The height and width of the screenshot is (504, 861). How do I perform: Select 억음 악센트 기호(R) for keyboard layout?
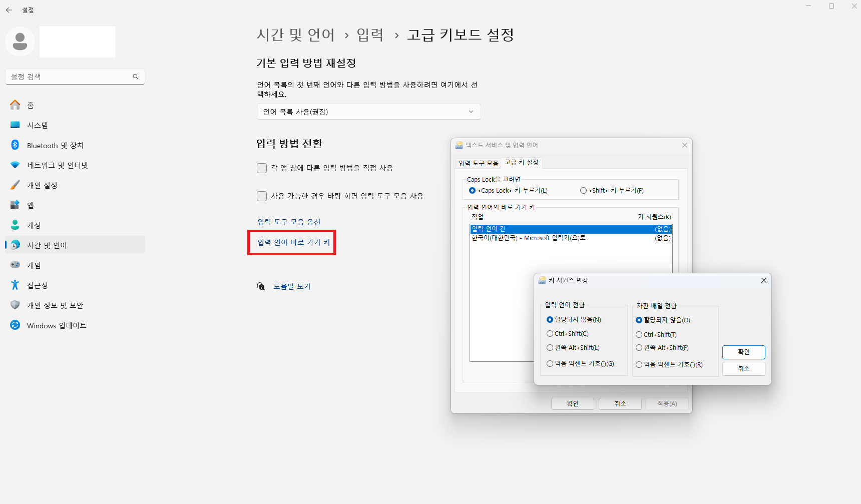(x=639, y=365)
